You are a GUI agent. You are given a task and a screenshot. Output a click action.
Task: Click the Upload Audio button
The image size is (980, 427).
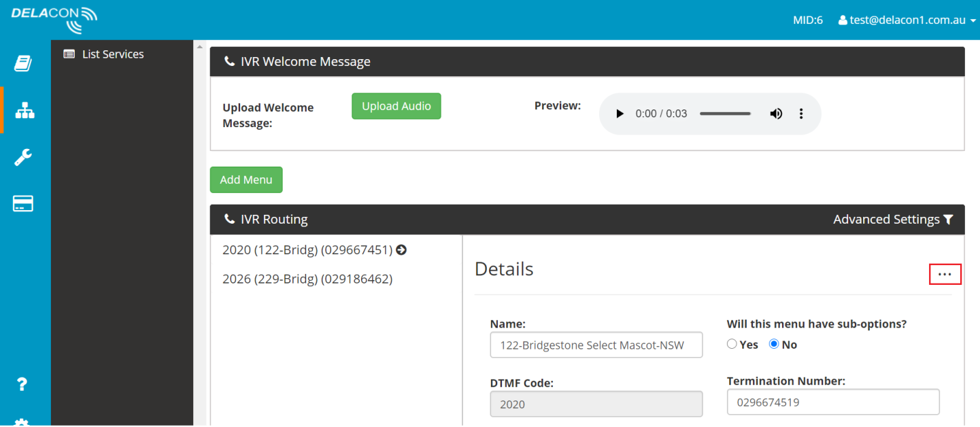(x=396, y=106)
